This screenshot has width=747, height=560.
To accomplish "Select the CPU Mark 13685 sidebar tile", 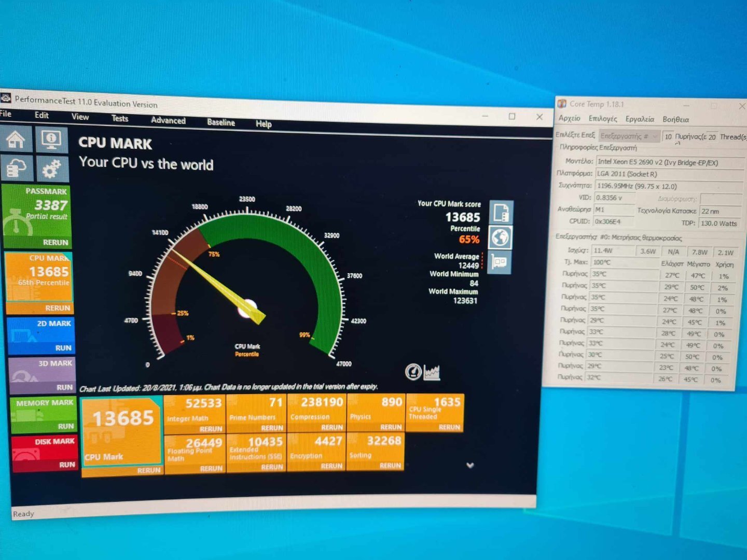I will point(39,276).
